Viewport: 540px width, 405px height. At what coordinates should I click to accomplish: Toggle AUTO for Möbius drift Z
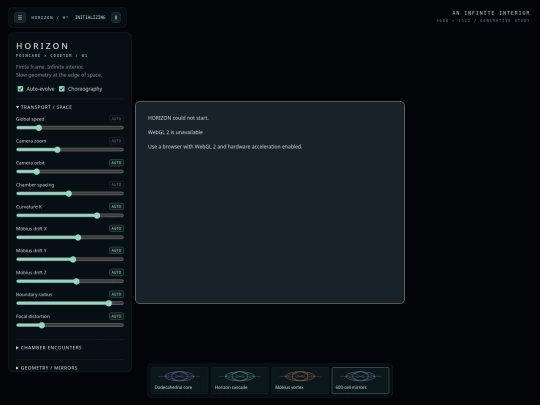116,272
